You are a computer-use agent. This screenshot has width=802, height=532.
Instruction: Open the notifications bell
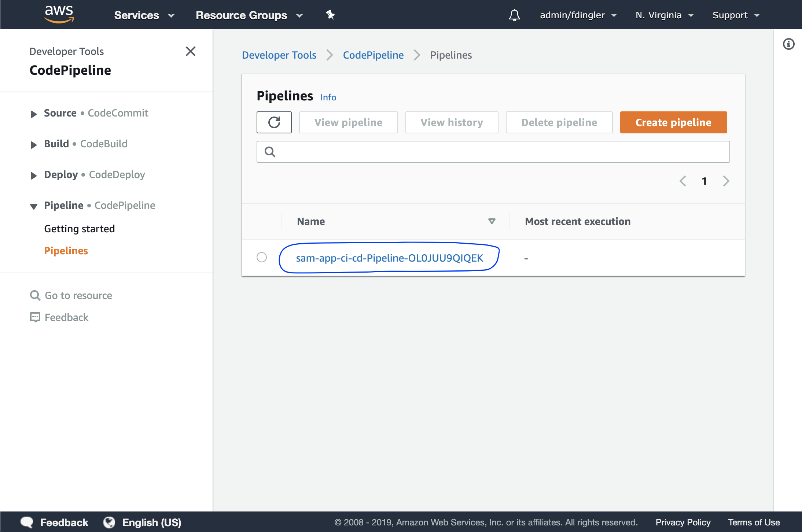click(514, 15)
